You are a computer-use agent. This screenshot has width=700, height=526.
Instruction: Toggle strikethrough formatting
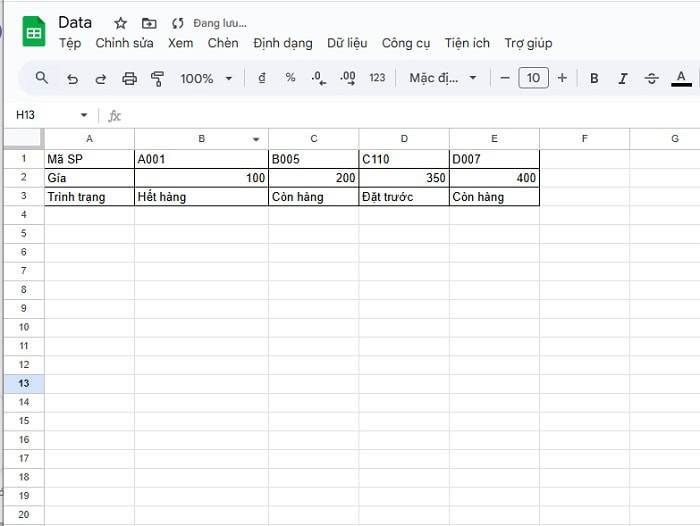pos(652,78)
